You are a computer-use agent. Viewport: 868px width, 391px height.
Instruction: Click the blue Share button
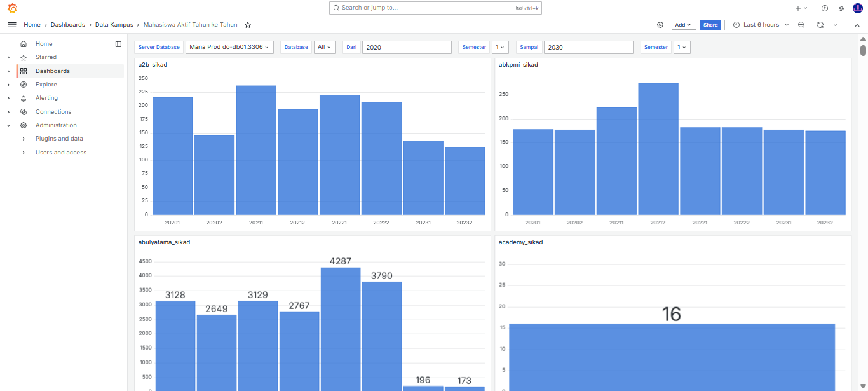pyautogui.click(x=710, y=25)
